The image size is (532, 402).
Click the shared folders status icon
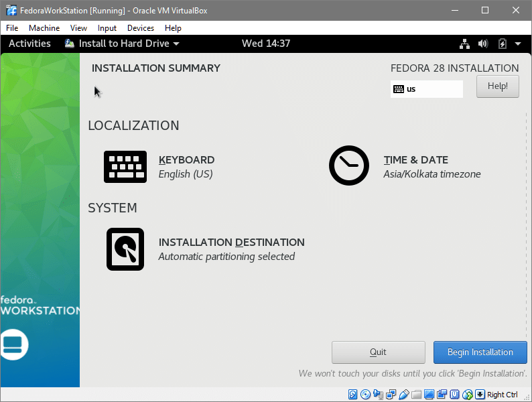[x=417, y=395]
